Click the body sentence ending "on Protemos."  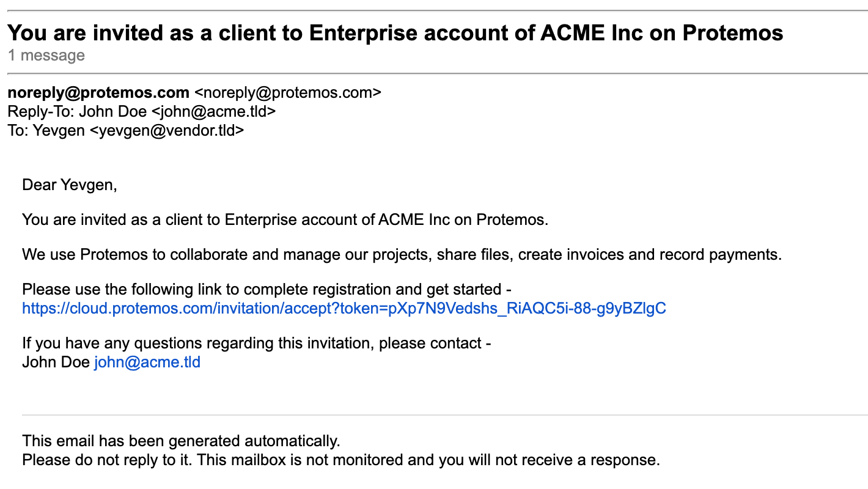click(285, 219)
